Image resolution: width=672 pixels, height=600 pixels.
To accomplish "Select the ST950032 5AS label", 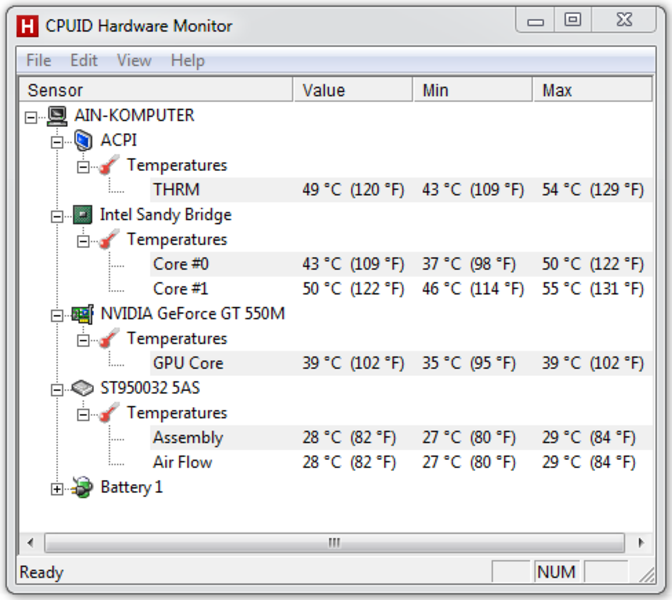I will coord(150,388).
